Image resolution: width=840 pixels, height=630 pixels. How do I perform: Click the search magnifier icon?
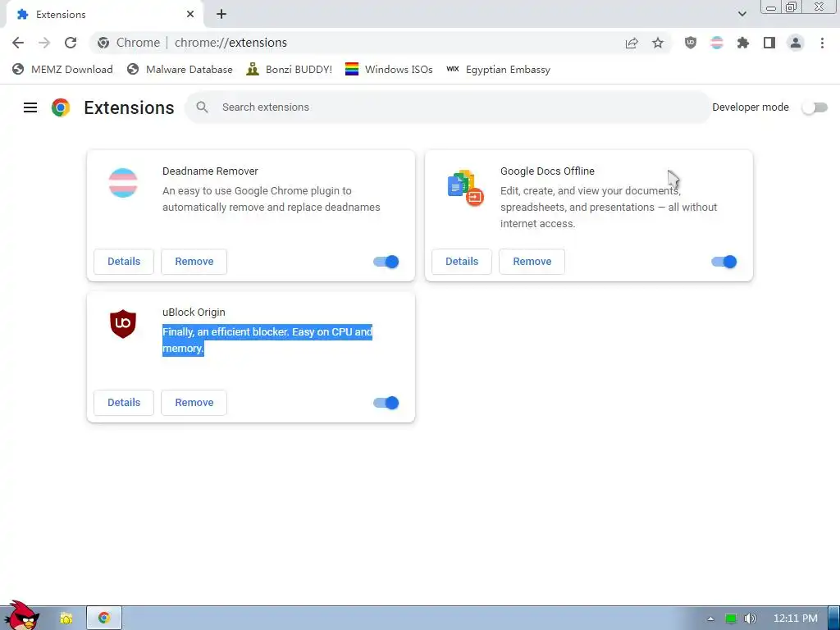(x=202, y=107)
